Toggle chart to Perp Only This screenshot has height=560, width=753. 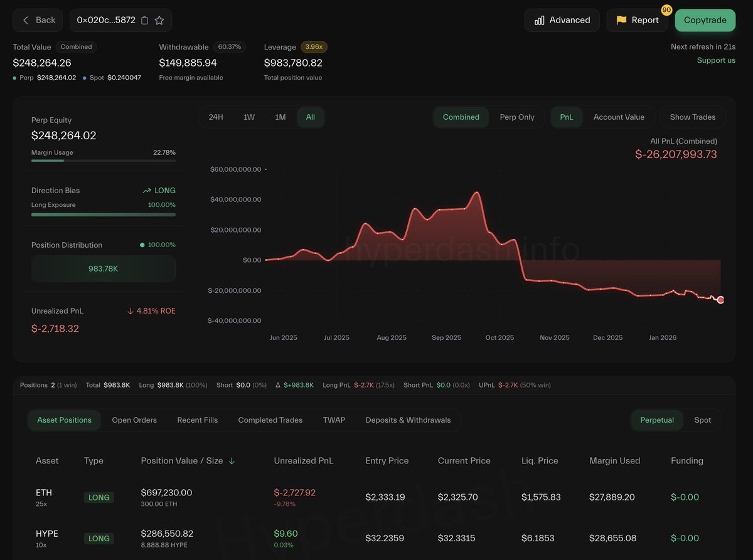click(x=517, y=117)
